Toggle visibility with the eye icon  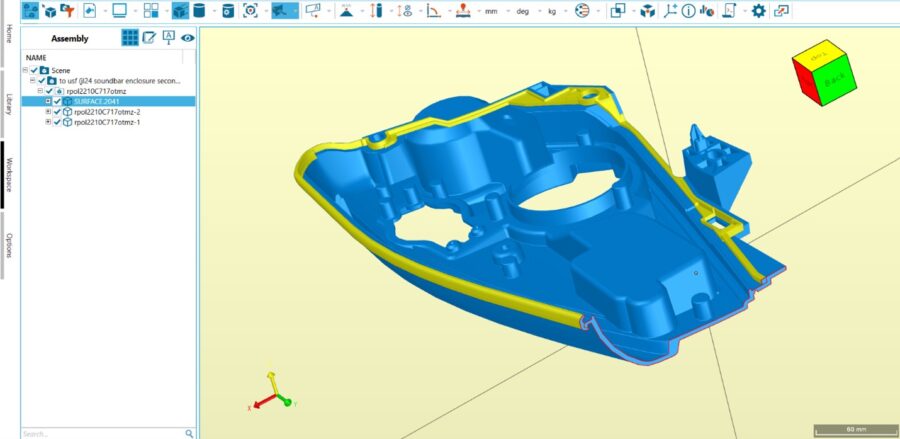(x=187, y=38)
